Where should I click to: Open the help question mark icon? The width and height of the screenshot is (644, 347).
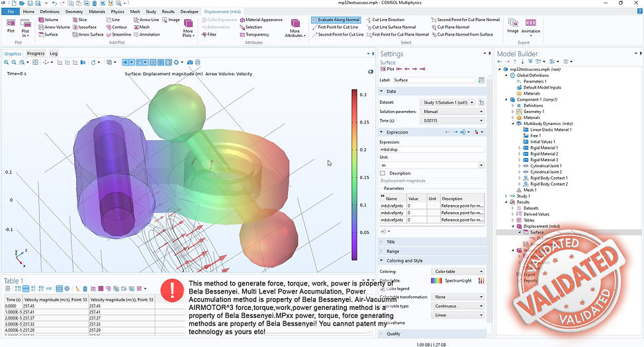coord(639,11)
